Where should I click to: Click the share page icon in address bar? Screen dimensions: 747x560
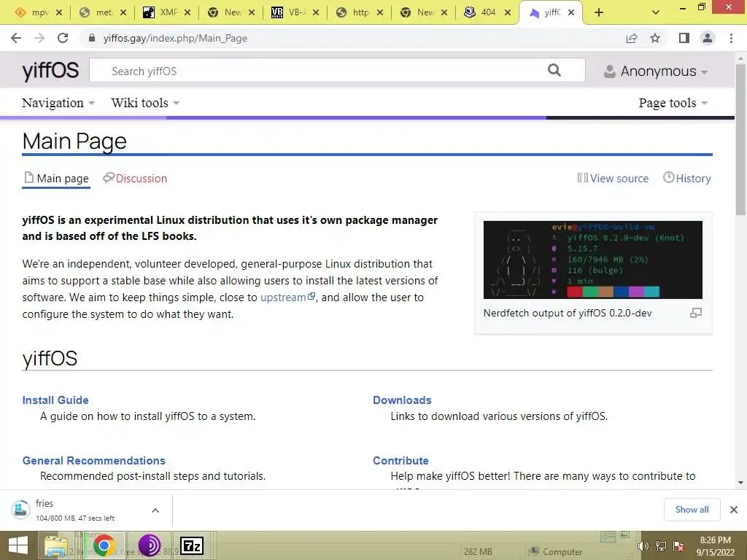(x=632, y=38)
